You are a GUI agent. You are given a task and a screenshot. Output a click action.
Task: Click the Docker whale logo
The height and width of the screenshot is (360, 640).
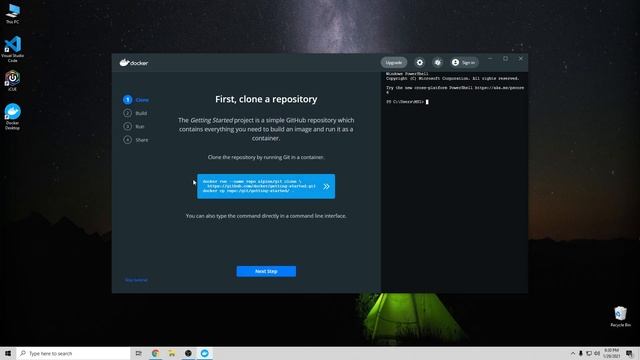click(x=133, y=62)
